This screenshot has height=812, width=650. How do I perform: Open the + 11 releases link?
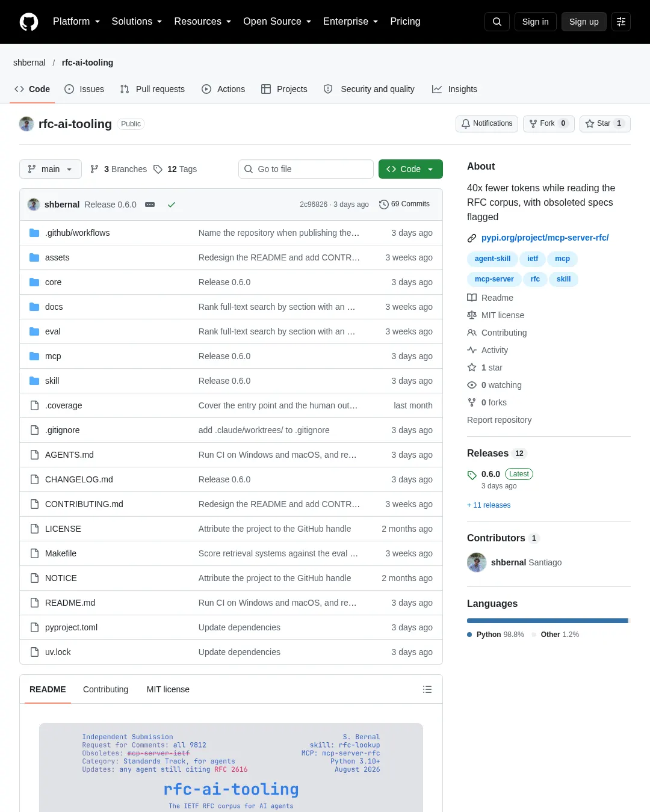[489, 505]
